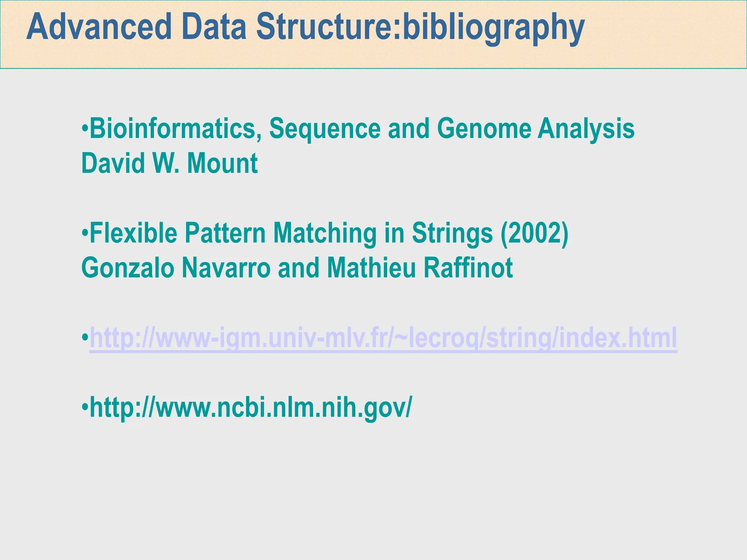This screenshot has height=560, width=747.
Task: Click the bullet dot before 'Bioinformatics'
Action: 85,129
